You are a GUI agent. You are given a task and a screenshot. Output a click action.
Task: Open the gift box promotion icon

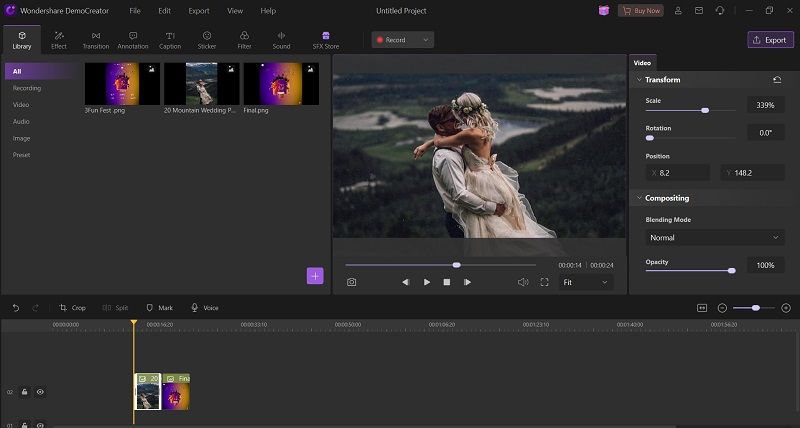[604, 11]
